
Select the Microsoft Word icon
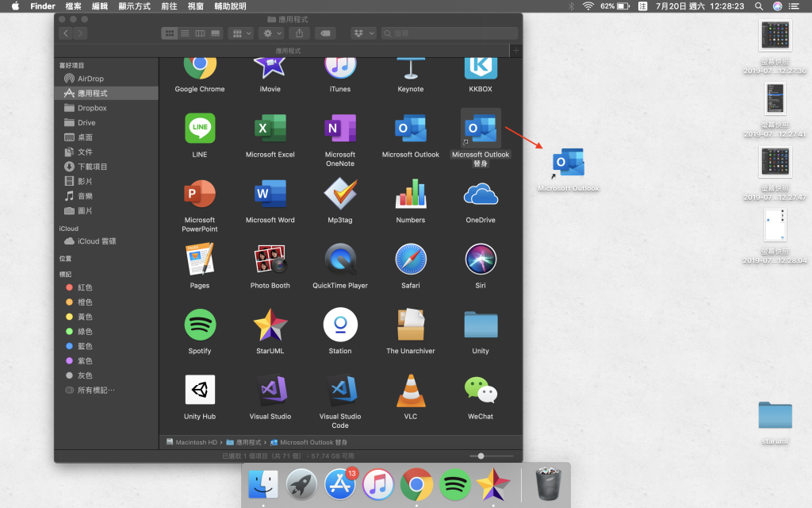point(270,194)
